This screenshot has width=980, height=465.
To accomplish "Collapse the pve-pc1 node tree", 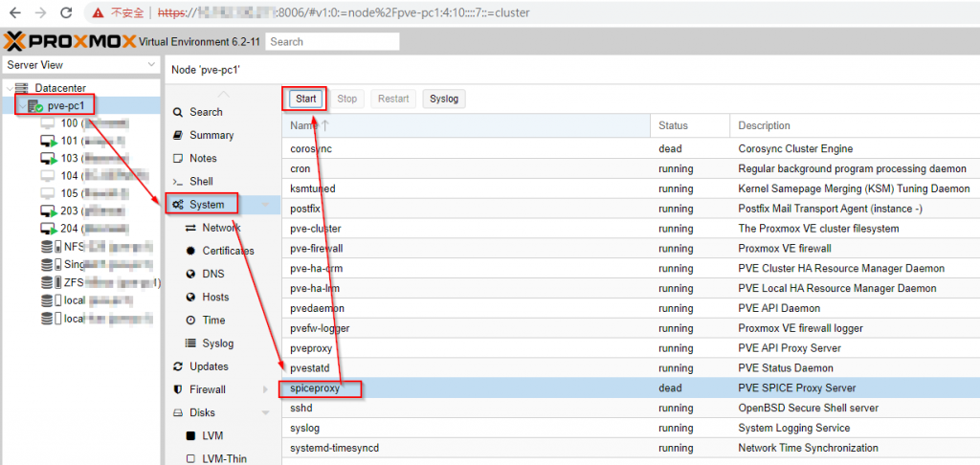I will (23, 106).
